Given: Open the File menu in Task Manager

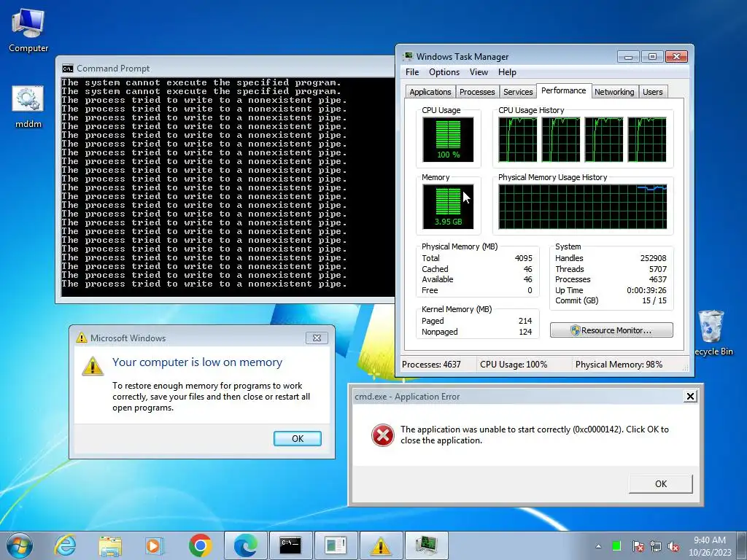Looking at the screenshot, I should pos(412,72).
